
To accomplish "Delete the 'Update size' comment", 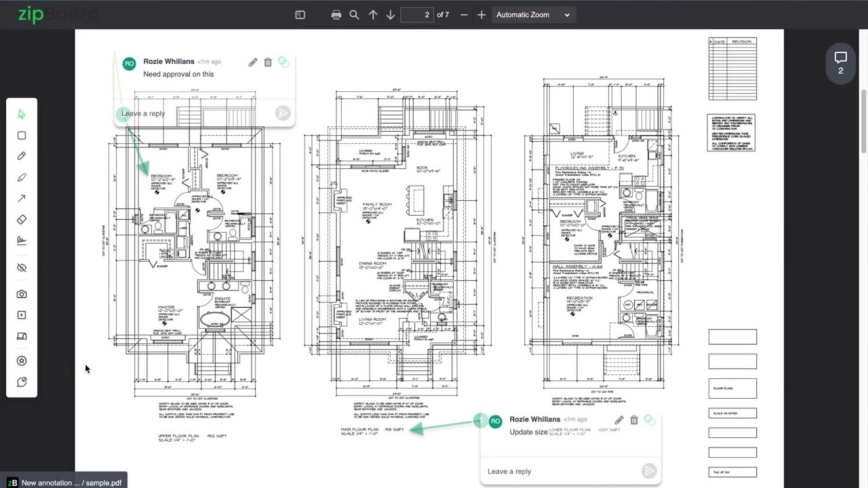I will (x=634, y=420).
